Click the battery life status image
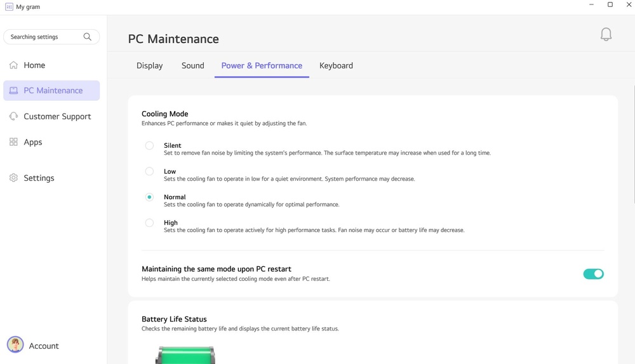This screenshot has width=635, height=364. pyautogui.click(x=185, y=355)
